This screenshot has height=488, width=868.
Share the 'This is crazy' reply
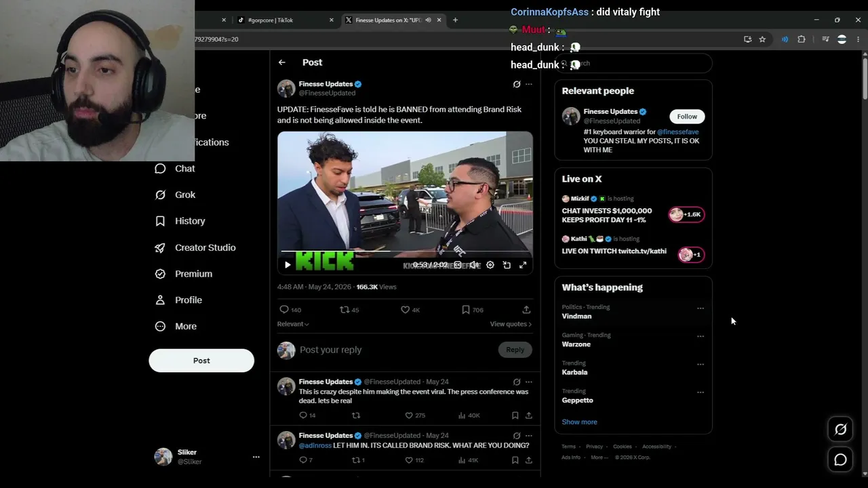529,415
